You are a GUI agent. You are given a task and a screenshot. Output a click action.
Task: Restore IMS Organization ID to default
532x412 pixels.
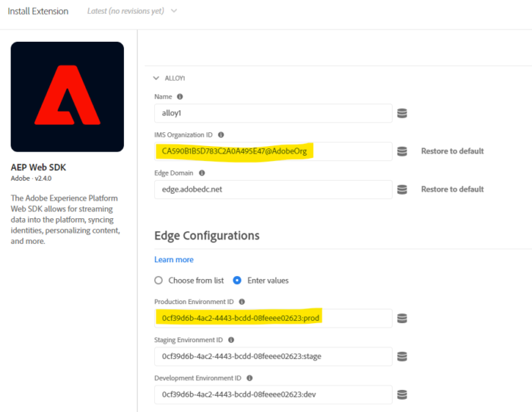(x=452, y=151)
